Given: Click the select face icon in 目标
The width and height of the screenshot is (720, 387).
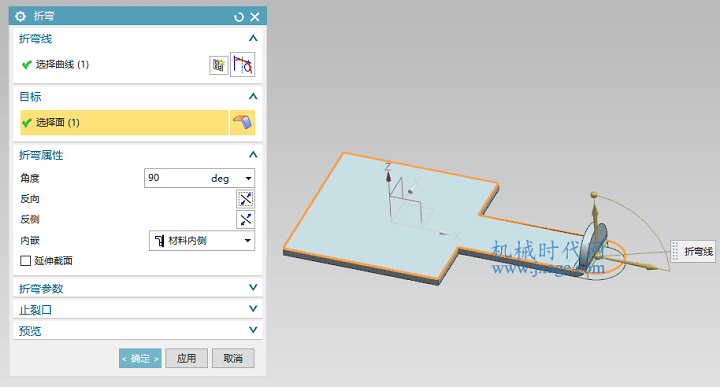Looking at the screenshot, I should tap(242, 123).
